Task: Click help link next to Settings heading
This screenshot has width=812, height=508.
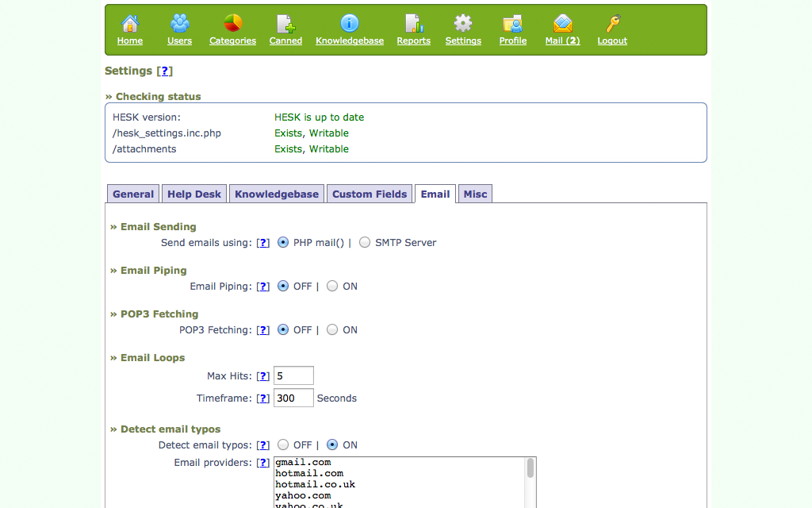Action: [164, 71]
